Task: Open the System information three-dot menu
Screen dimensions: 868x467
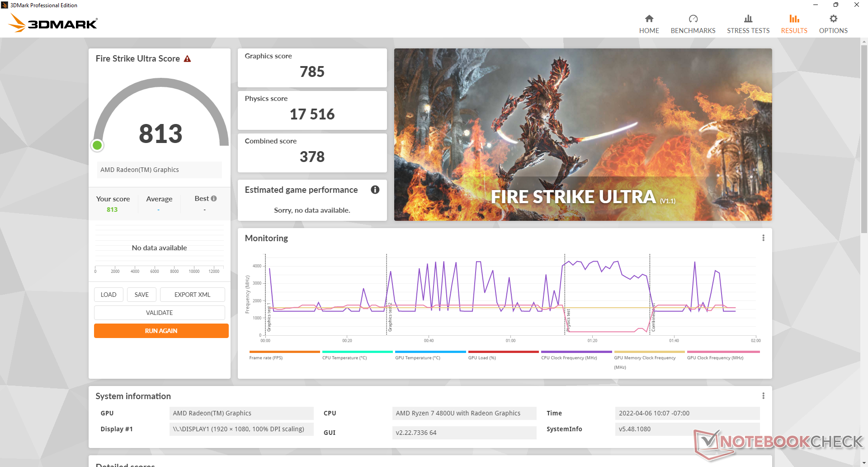Action: tap(763, 396)
